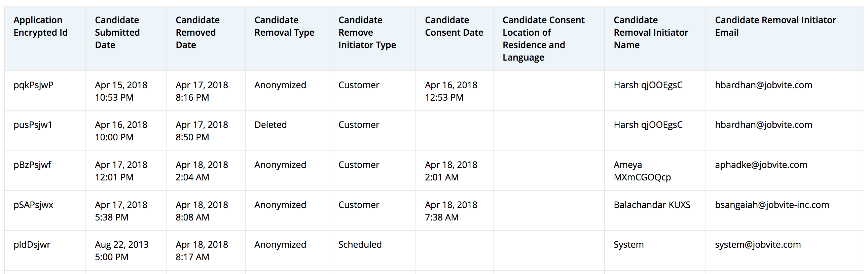Click the Balachandar KUXS initiator name
This screenshot has width=868, height=274.
pyautogui.click(x=652, y=205)
